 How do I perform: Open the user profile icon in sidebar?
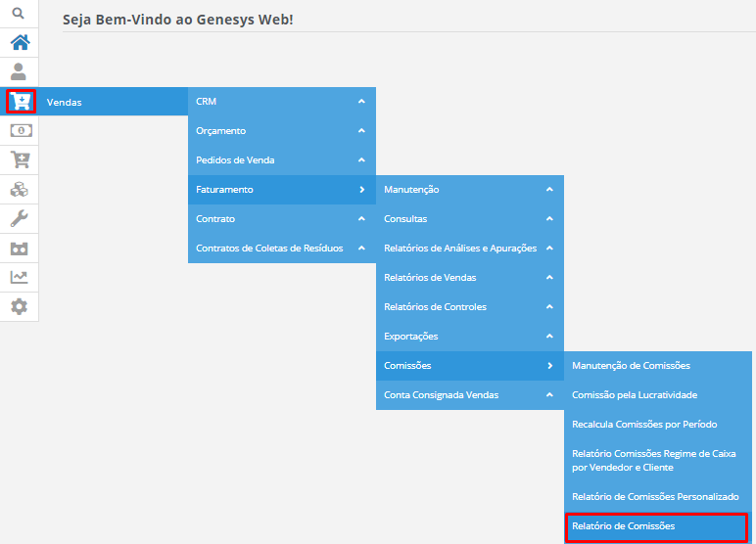[x=19, y=71]
